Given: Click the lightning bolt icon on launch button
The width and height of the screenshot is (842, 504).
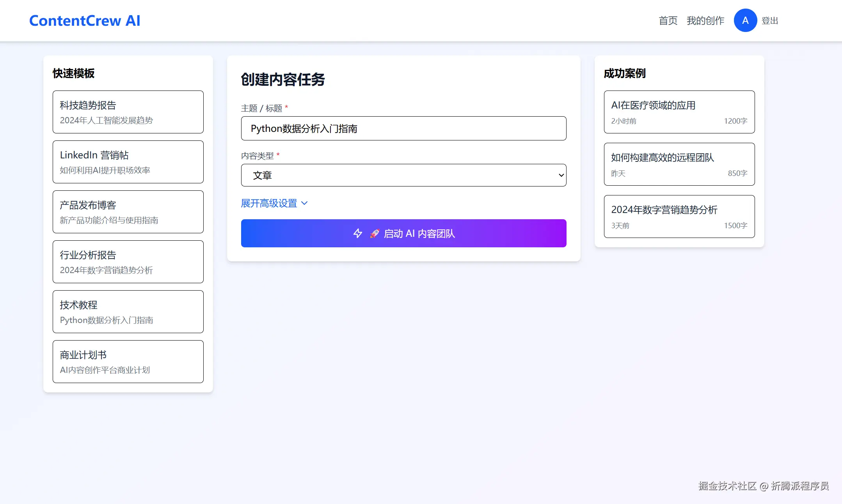Looking at the screenshot, I should [x=357, y=233].
